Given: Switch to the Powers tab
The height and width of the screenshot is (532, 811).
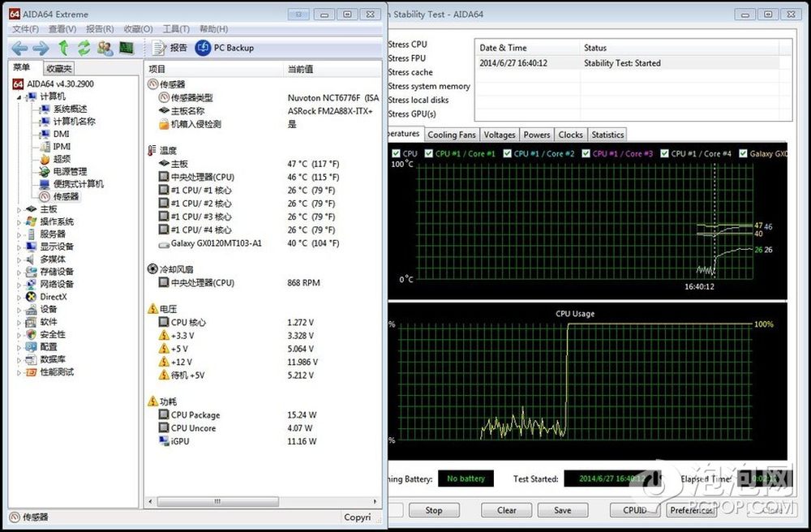Looking at the screenshot, I should pos(536,135).
